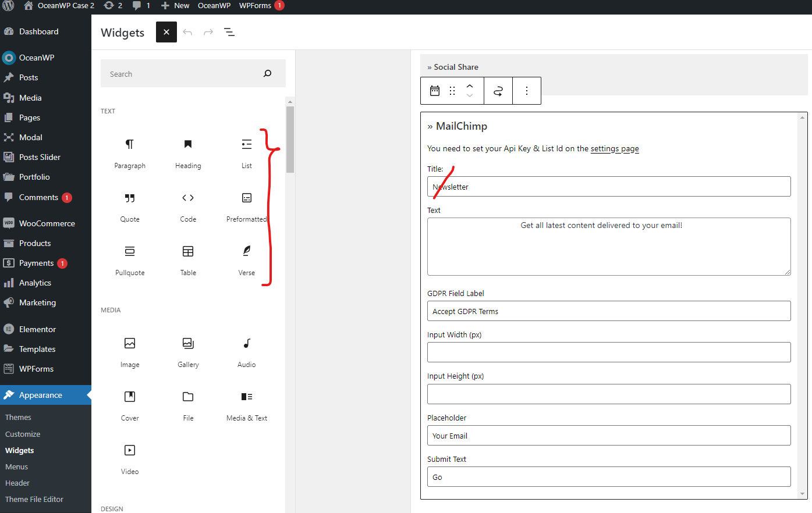Insert a Pullquote block

point(130,261)
